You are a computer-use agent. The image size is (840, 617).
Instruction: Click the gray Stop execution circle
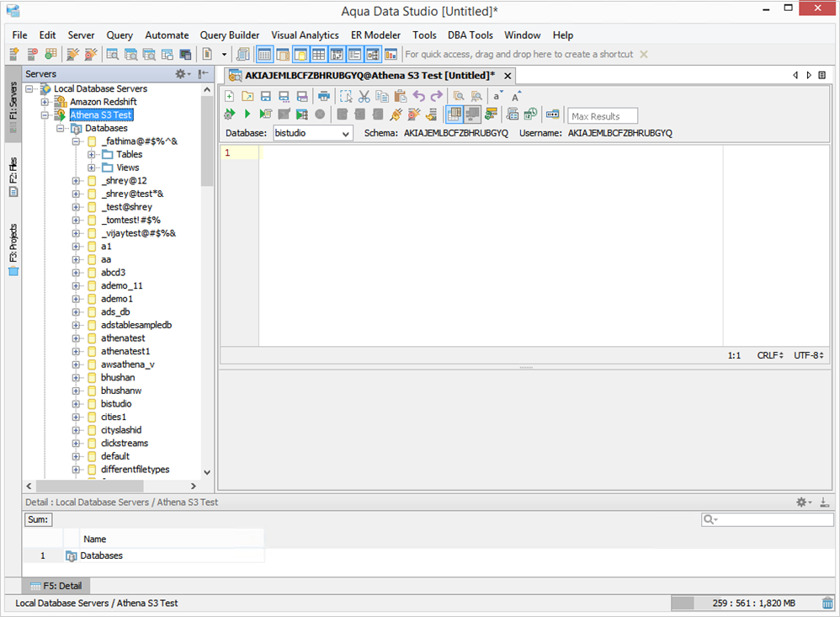pyautogui.click(x=320, y=114)
